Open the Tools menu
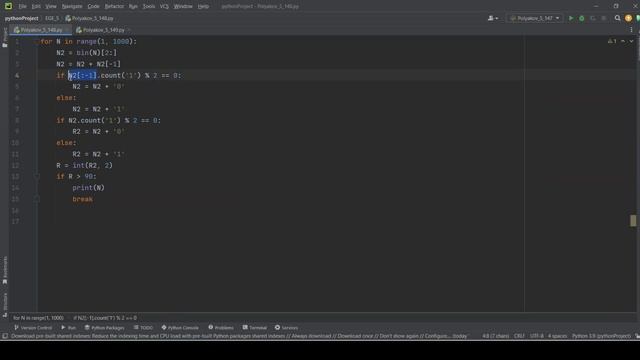Viewport: 640px width, 360px height. pos(149,6)
